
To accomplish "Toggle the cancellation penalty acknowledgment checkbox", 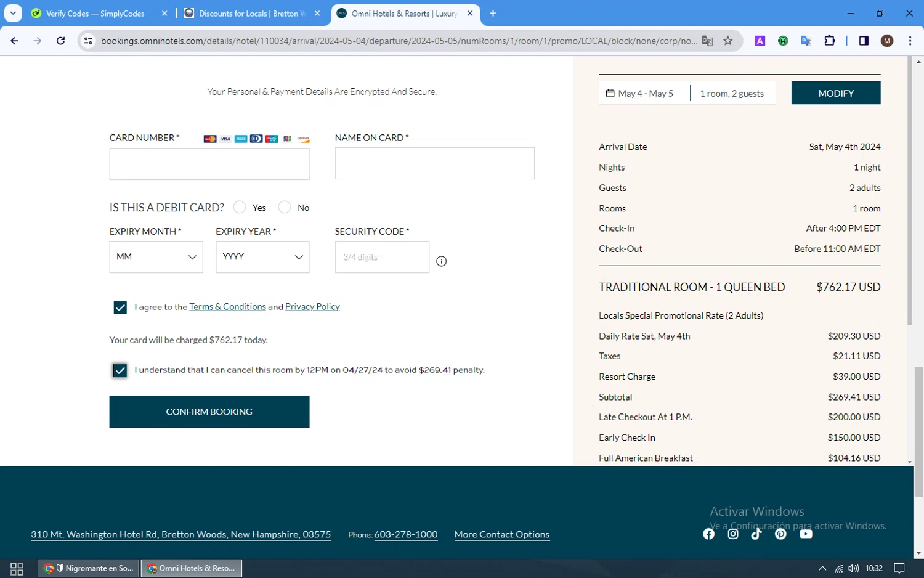I will point(120,370).
